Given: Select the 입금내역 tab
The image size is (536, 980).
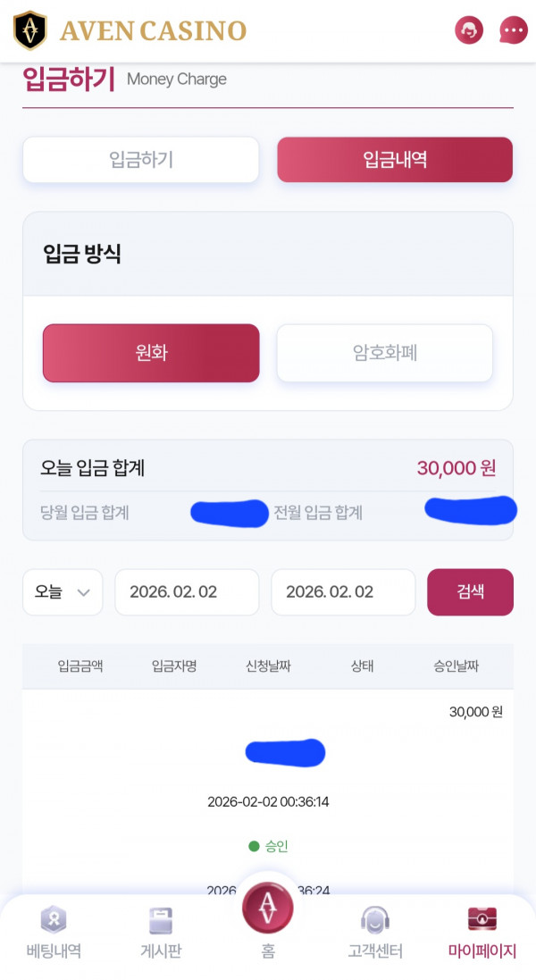Looking at the screenshot, I should click(395, 160).
